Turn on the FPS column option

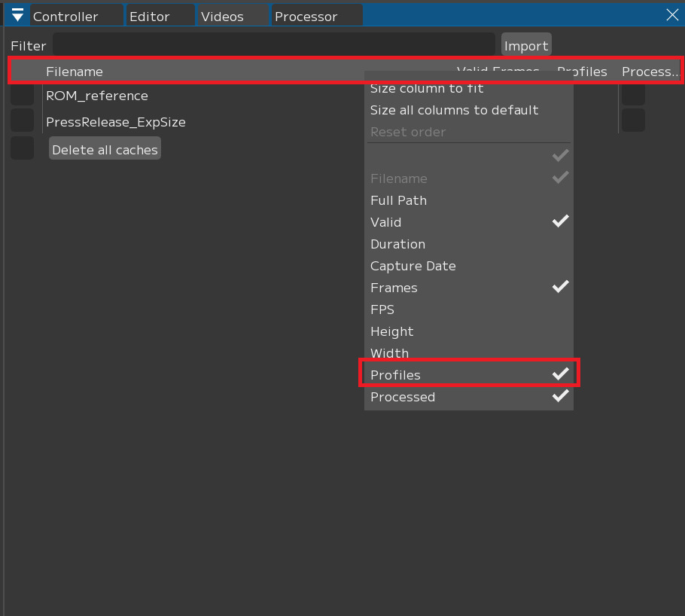point(382,310)
